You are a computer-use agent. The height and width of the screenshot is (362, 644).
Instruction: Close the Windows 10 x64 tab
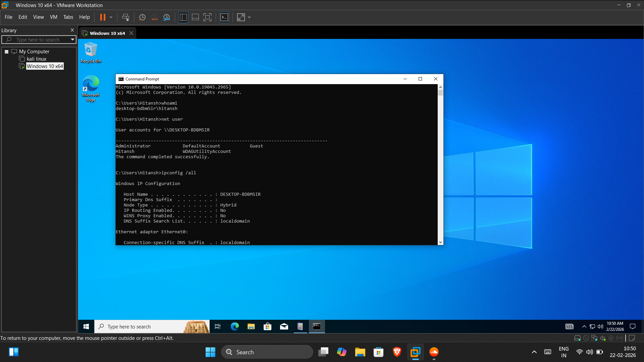(x=131, y=33)
